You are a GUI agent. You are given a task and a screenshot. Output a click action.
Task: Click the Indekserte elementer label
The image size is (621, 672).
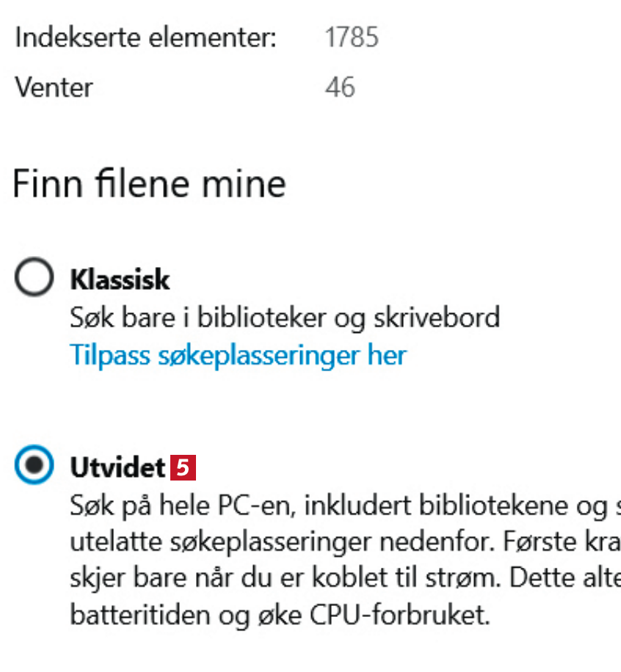click(145, 38)
